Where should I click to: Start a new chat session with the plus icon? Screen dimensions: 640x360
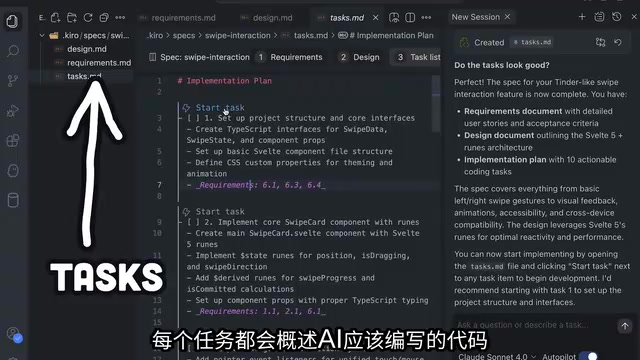582,17
